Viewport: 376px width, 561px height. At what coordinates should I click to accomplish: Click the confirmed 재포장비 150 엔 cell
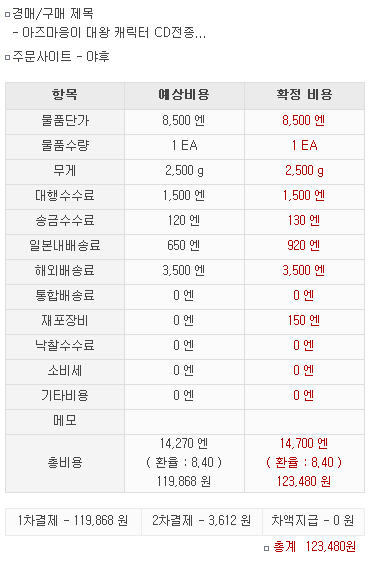[304, 321]
